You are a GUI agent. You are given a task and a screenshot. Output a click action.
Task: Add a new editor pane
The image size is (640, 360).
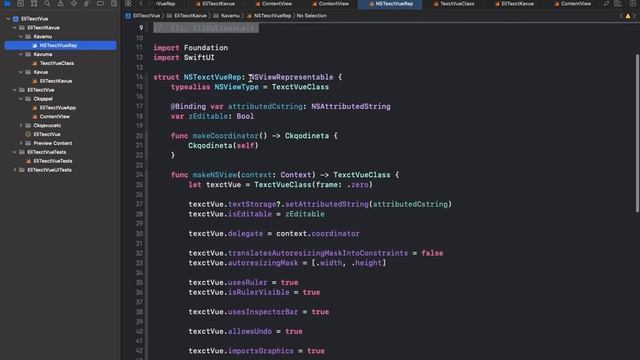pyautogui.click(x=633, y=4)
